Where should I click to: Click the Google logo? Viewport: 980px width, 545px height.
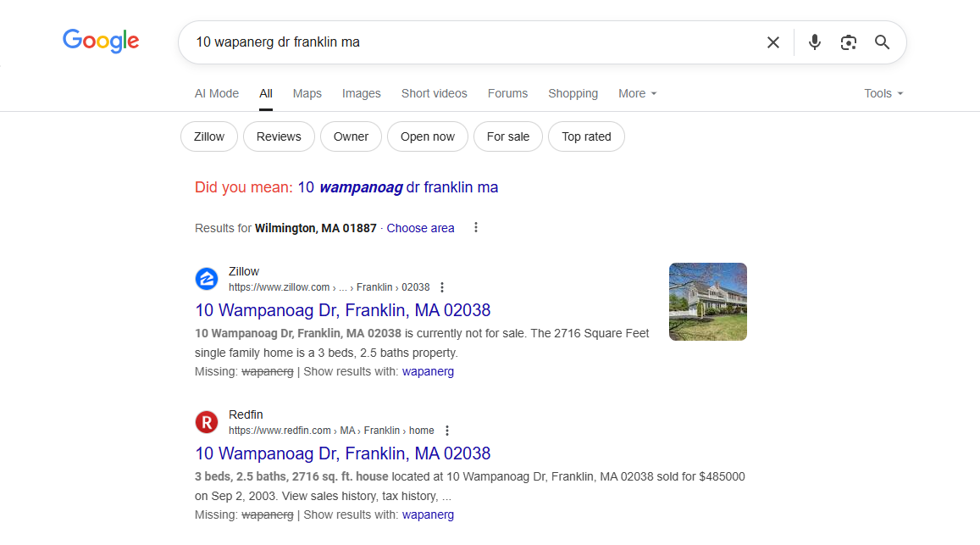pyautogui.click(x=101, y=41)
